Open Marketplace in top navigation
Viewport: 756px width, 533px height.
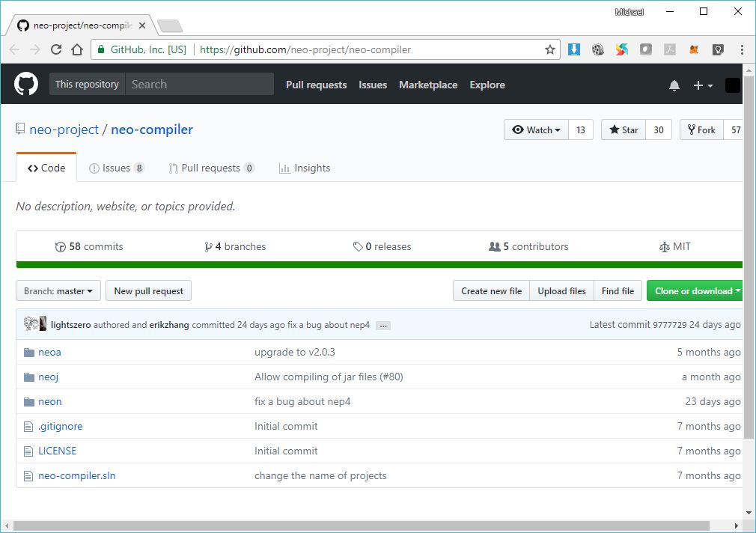click(x=428, y=85)
